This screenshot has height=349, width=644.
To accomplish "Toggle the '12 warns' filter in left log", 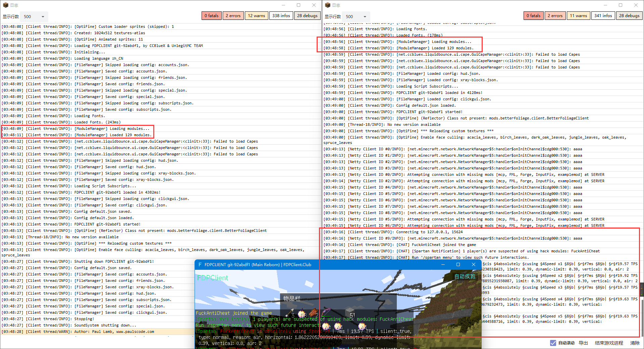I will pos(256,15).
